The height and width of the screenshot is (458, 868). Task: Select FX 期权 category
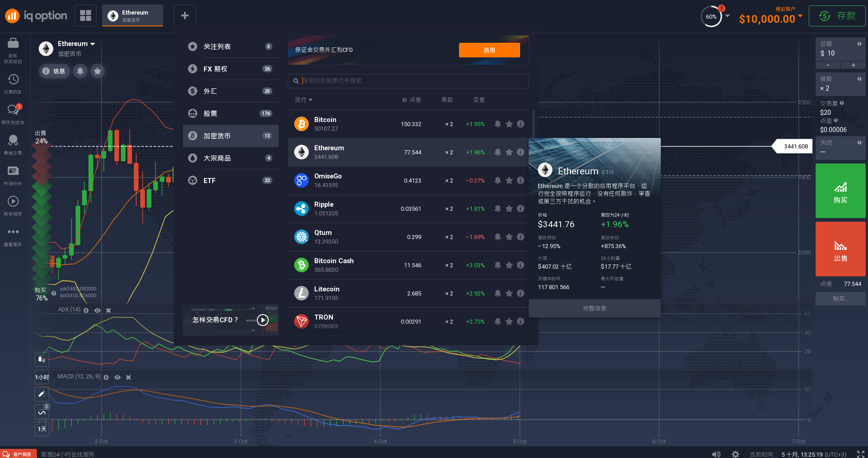tap(231, 69)
